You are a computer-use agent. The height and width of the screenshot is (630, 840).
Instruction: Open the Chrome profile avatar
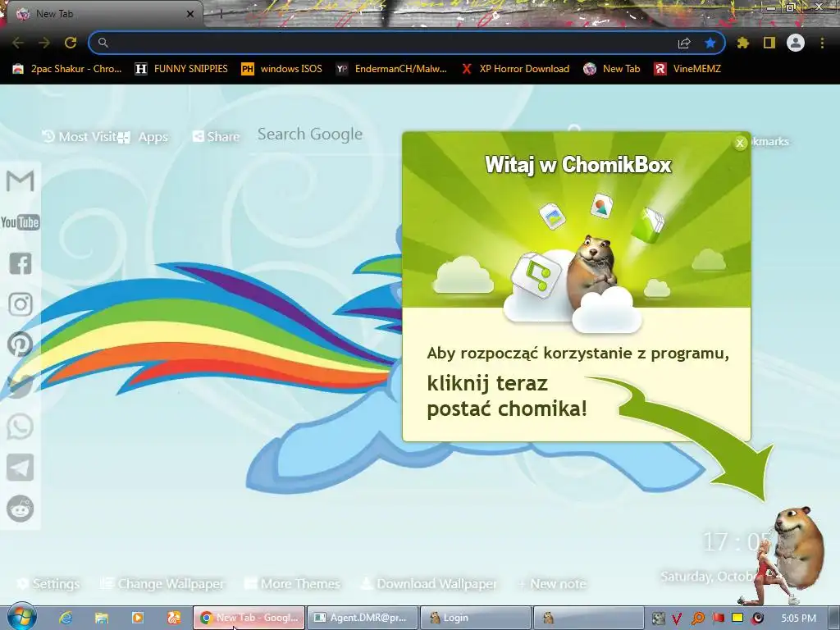click(796, 43)
